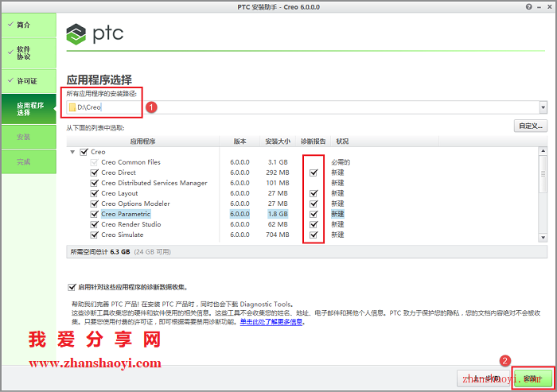This screenshot has width=557, height=392.
Task: Toggle diagnostic report for Creo Options Modeler
Action: 314,204
